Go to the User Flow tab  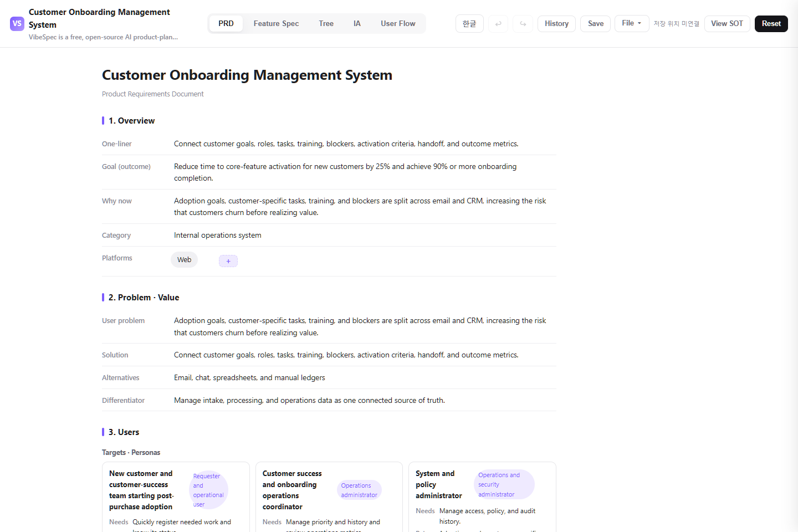coord(398,24)
